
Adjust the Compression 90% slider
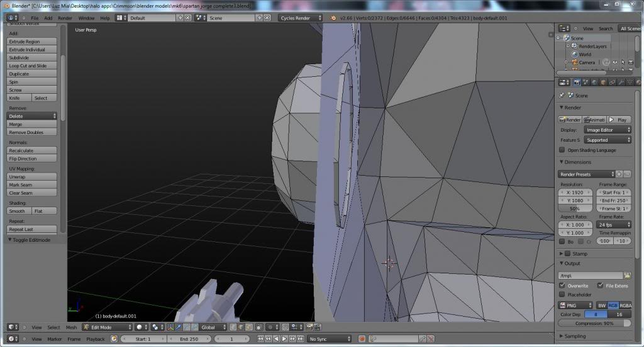pyautogui.click(x=594, y=324)
